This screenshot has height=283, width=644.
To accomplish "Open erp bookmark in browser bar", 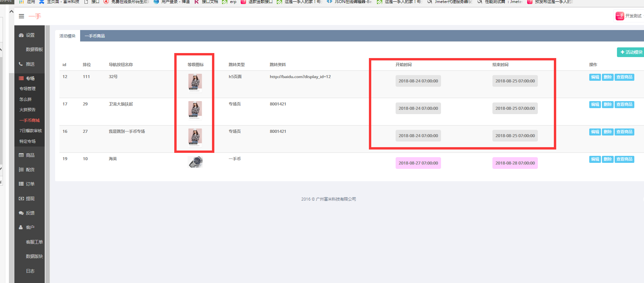I will point(230,2).
